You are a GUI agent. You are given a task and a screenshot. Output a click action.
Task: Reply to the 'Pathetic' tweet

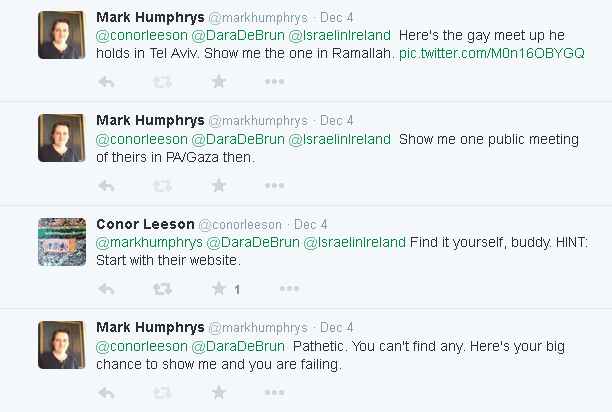(x=106, y=393)
